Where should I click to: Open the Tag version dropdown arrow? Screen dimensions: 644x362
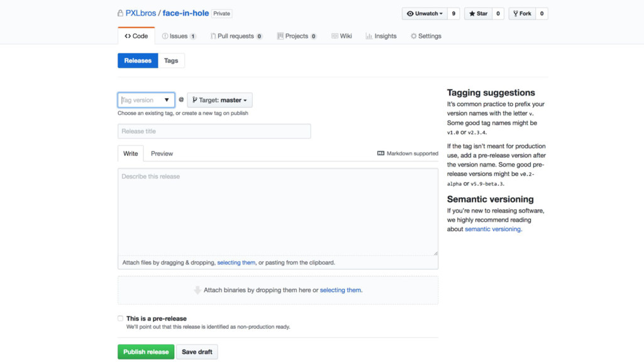click(x=167, y=100)
